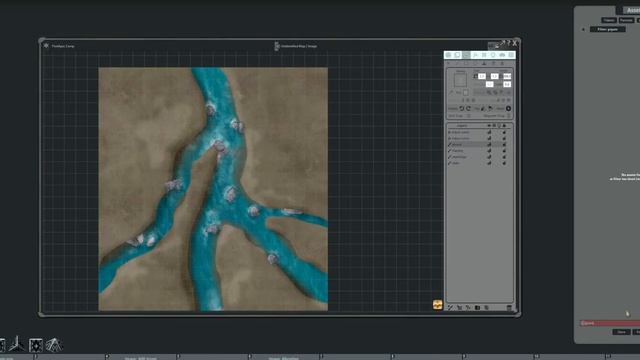This screenshot has width=640, height=360.
Task: Expand the first layer group in layers list
Action: coord(450,132)
